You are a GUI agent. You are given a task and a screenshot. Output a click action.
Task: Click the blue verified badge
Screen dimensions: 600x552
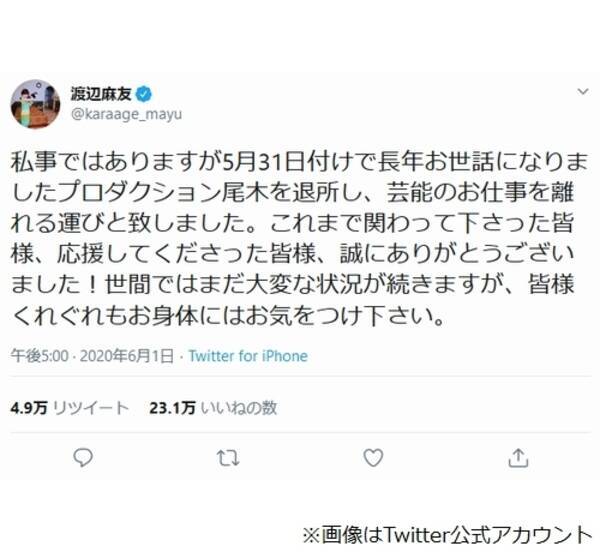click(x=145, y=94)
